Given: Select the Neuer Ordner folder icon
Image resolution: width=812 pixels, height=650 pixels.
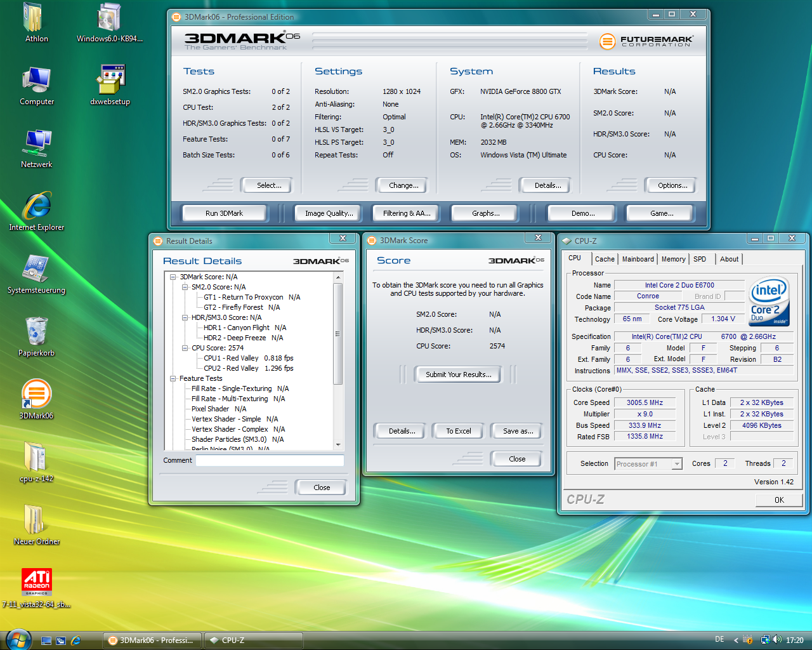Looking at the screenshot, I should click(37, 525).
